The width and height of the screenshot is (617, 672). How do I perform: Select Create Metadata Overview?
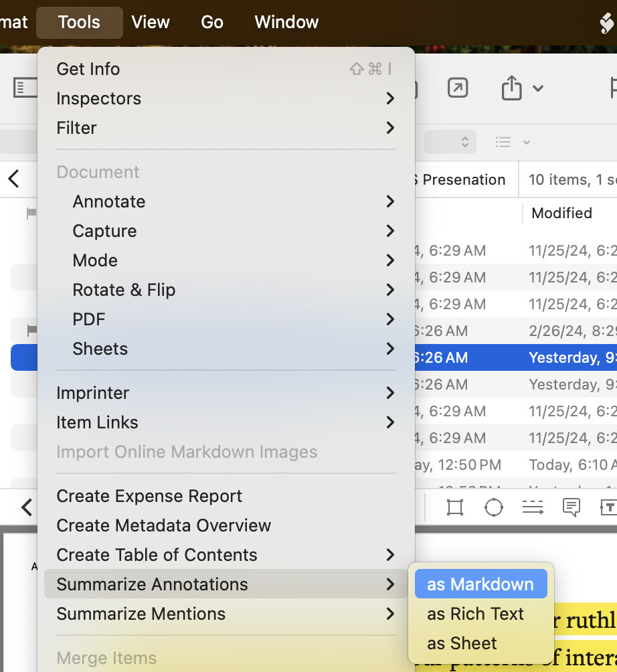[x=226, y=525]
